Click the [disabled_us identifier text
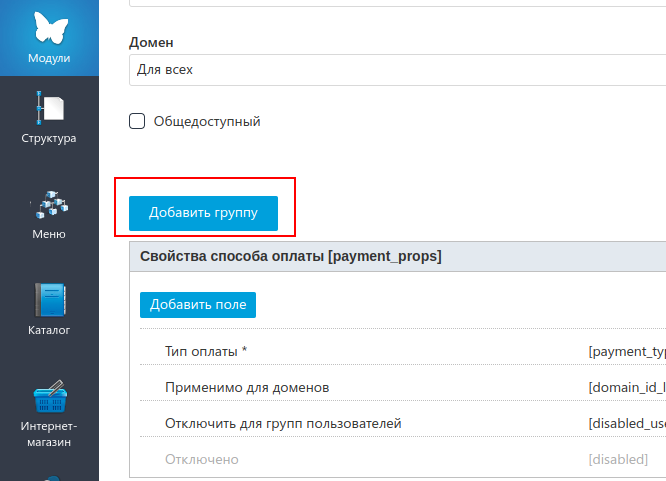 tap(627, 423)
